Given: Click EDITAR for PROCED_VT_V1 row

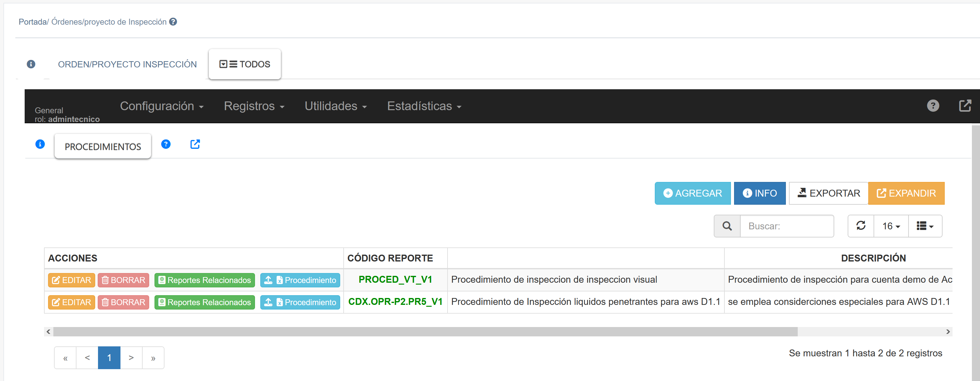Looking at the screenshot, I should [x=71, y=280].
